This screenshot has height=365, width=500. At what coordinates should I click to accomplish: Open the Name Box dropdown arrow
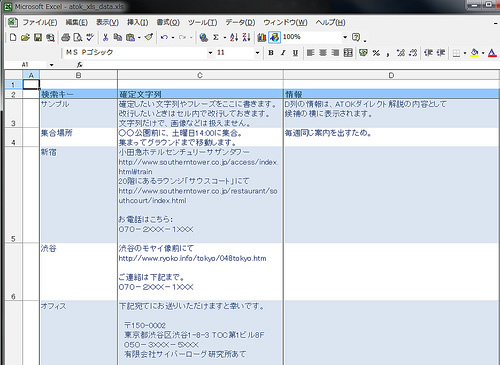tap(51, 65)
